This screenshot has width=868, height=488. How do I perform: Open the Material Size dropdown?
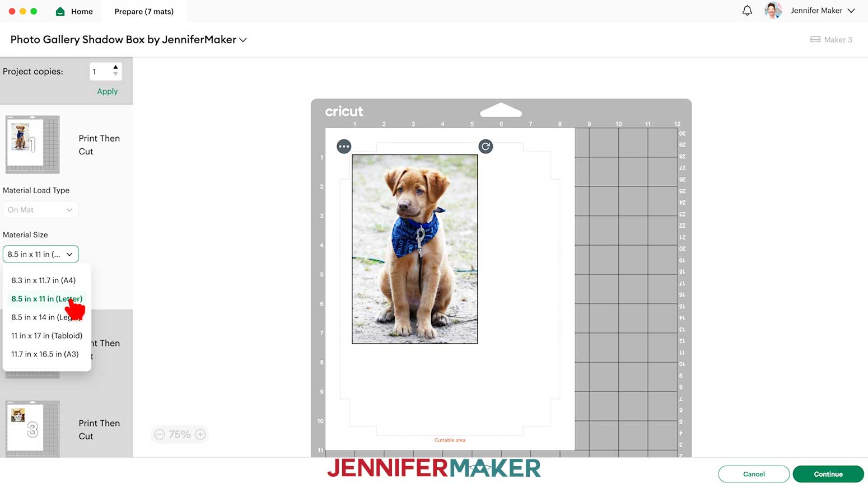coord(40,254)
